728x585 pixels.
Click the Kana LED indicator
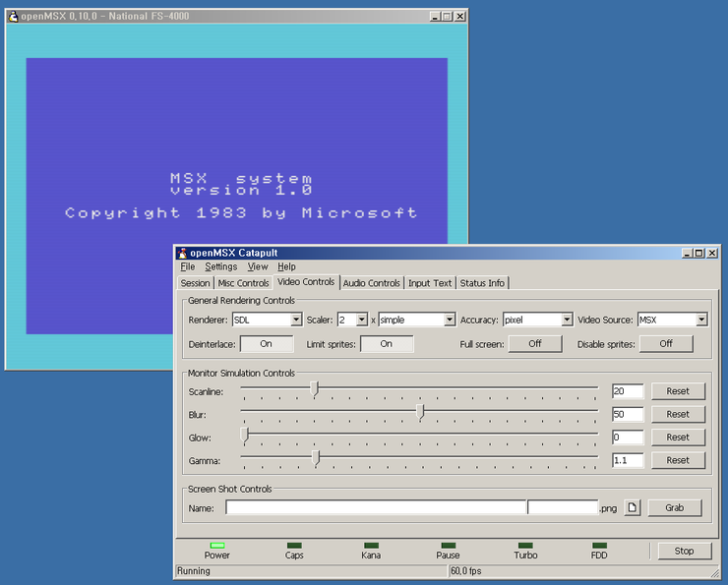(371, 545)
